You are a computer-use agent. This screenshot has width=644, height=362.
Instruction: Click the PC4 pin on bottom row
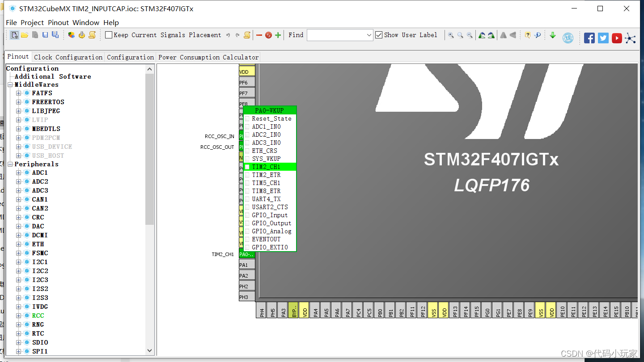[359, 310]
